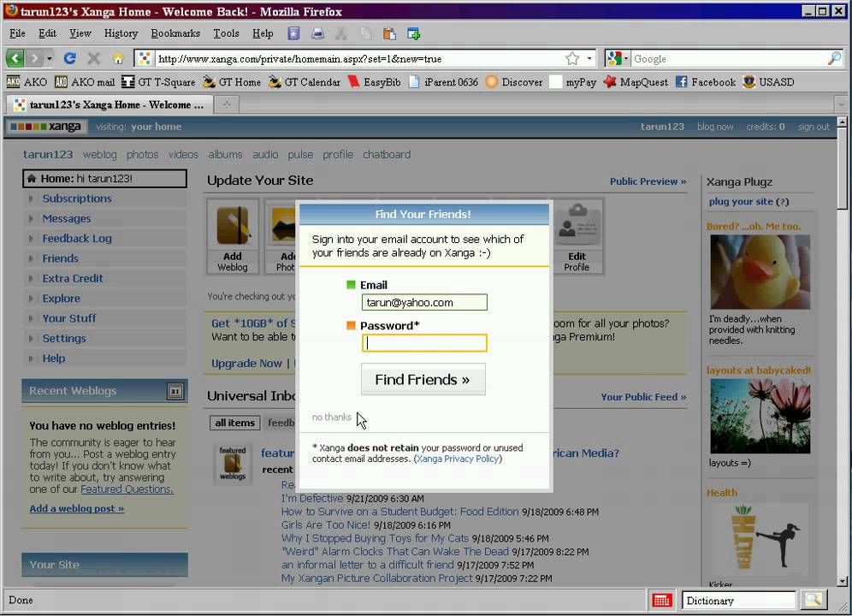852x616 pixels.
Task: Click the Add Weblog icon
Action: 233,236
